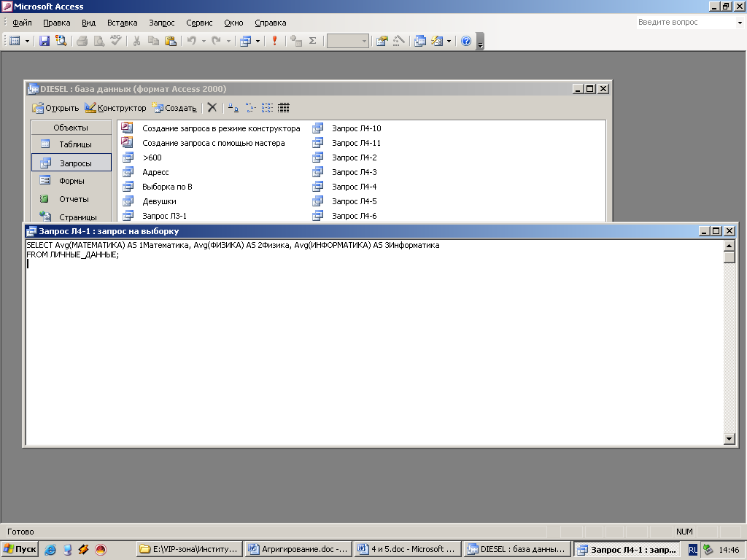Select Страницы in the objects pane
The height and width of the screenshot is (560, 747).
click(71, 217)
